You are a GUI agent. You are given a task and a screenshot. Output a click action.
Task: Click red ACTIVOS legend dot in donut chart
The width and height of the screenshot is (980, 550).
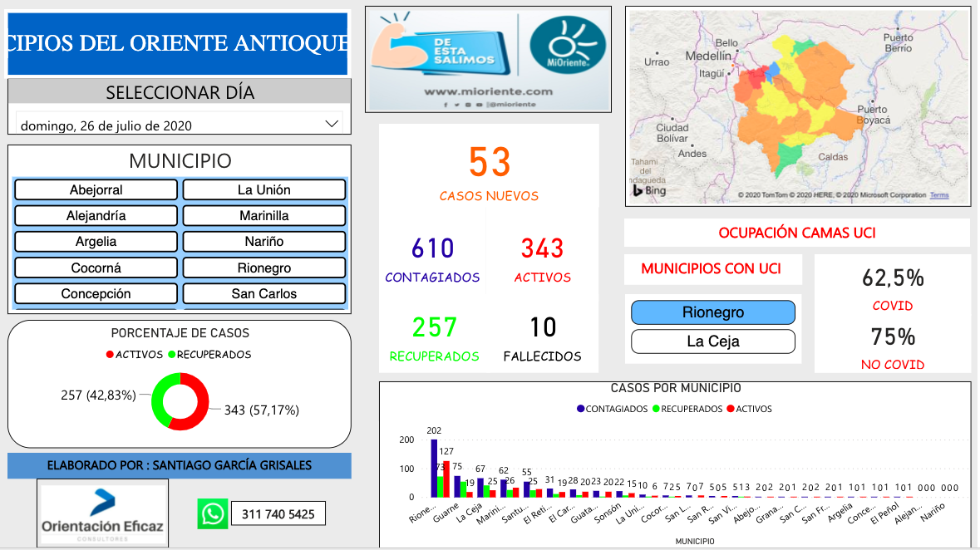(110, 355)
